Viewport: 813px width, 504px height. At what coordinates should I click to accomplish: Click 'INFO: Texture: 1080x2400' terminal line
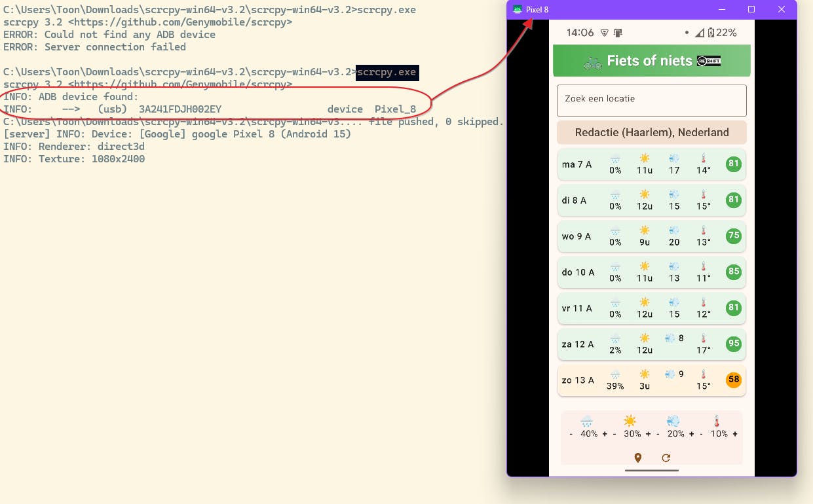[x=74, y=159]
